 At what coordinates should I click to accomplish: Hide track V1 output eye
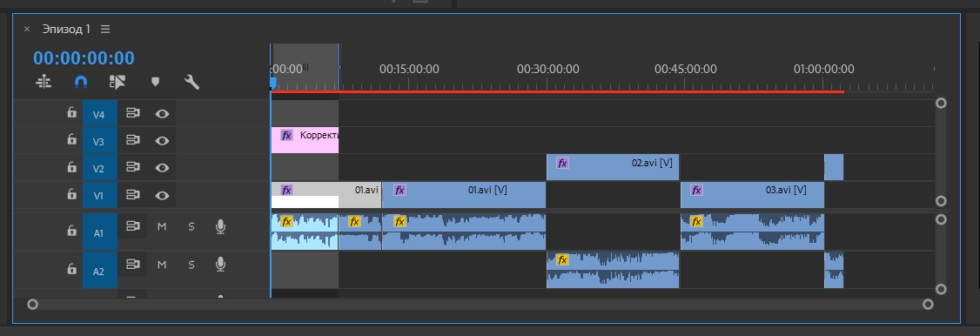tap(163, 196)
